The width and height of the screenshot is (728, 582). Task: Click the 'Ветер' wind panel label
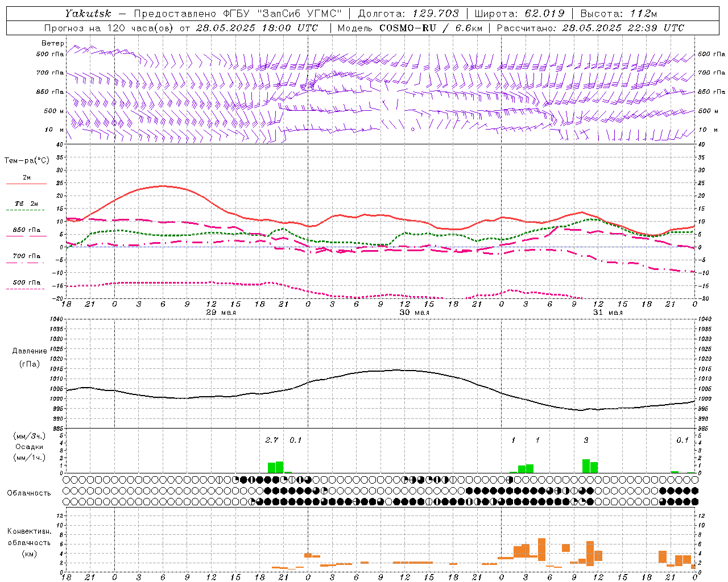click(52, 43)
